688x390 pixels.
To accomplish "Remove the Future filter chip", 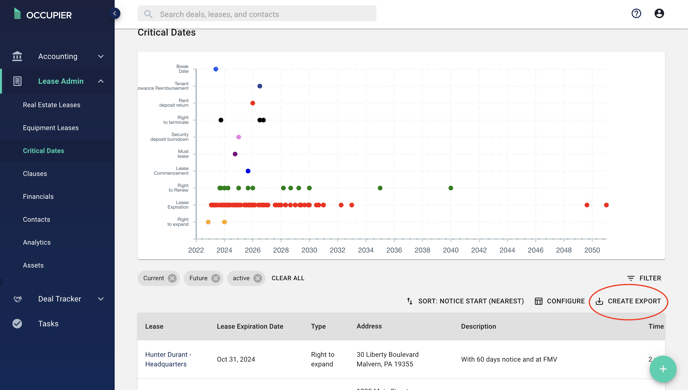I will point(215,278).
